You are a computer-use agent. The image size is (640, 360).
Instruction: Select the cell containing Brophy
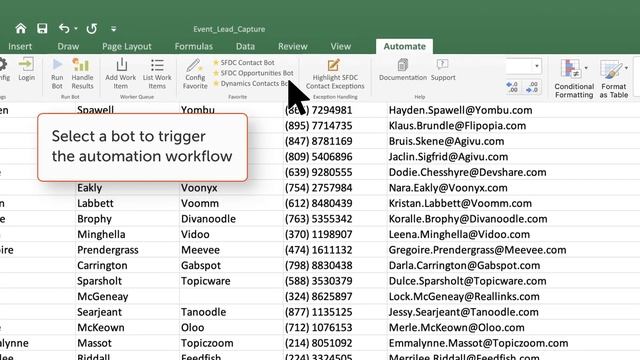coord(94,219)
